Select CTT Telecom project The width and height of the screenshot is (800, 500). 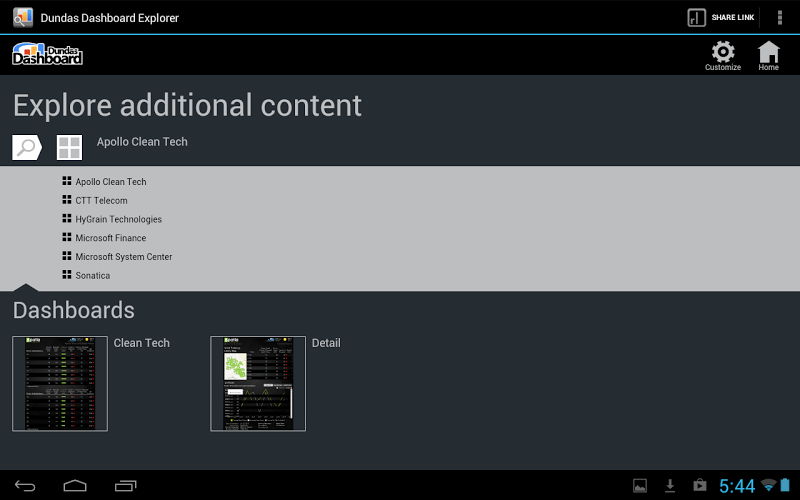point(102,201)
